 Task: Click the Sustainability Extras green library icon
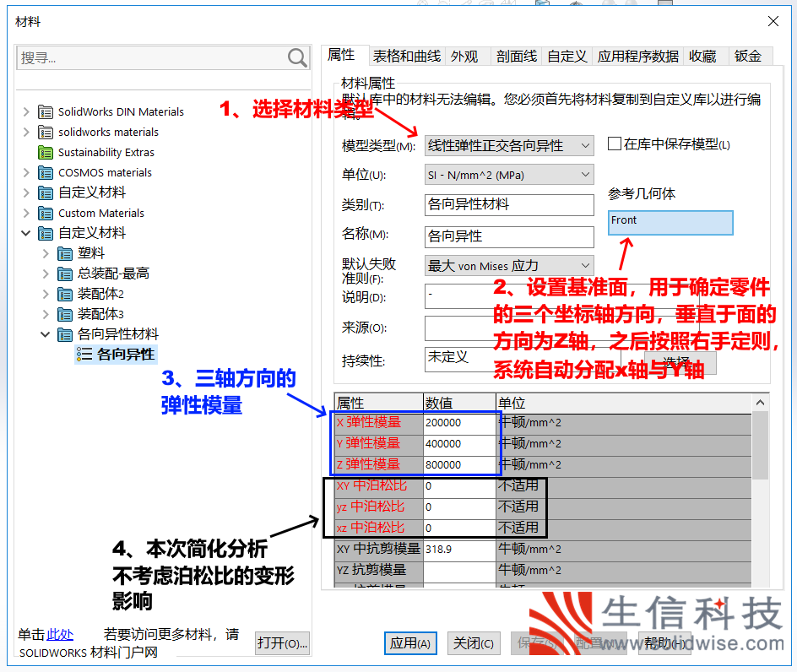coord(46,153)
